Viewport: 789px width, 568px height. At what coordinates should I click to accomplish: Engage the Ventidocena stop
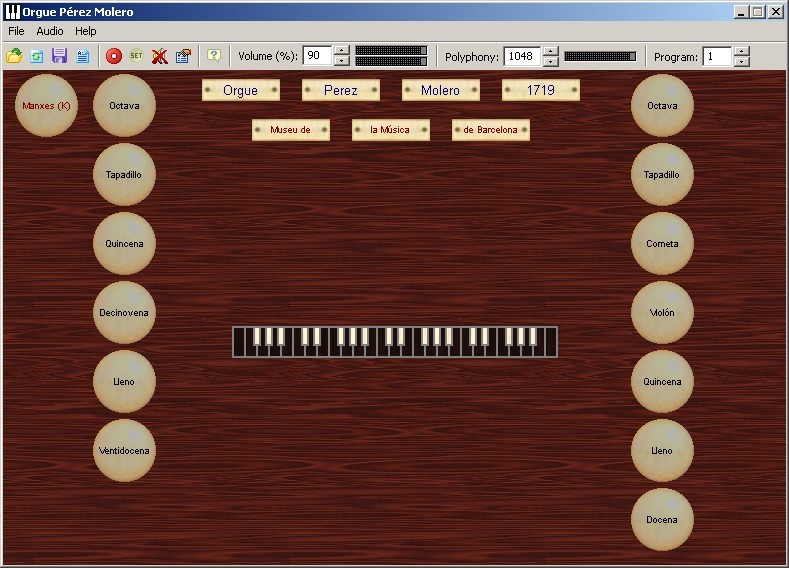coord(124,450)
